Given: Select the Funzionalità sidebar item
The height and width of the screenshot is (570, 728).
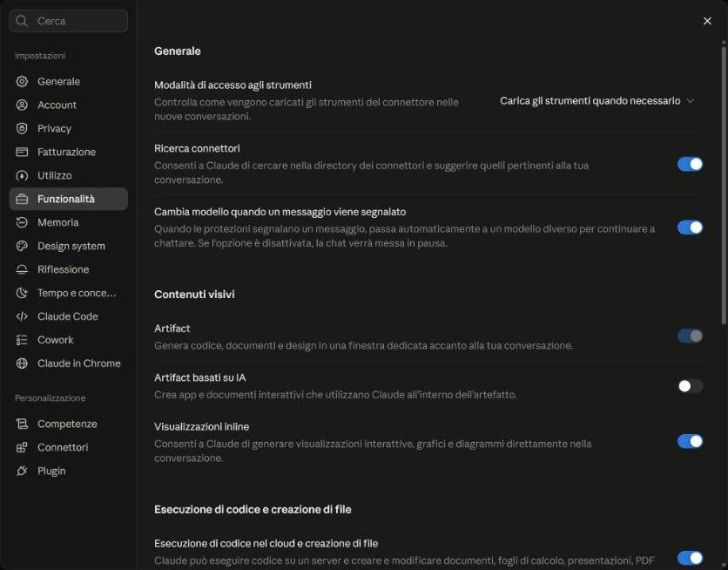Looking at the screenshot, I should tap(68, 199).
